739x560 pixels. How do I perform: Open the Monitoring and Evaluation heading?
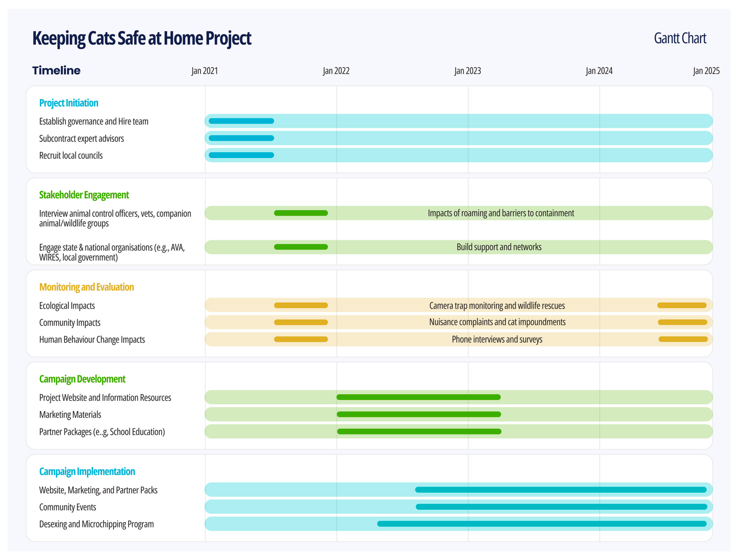click(86, 287)
